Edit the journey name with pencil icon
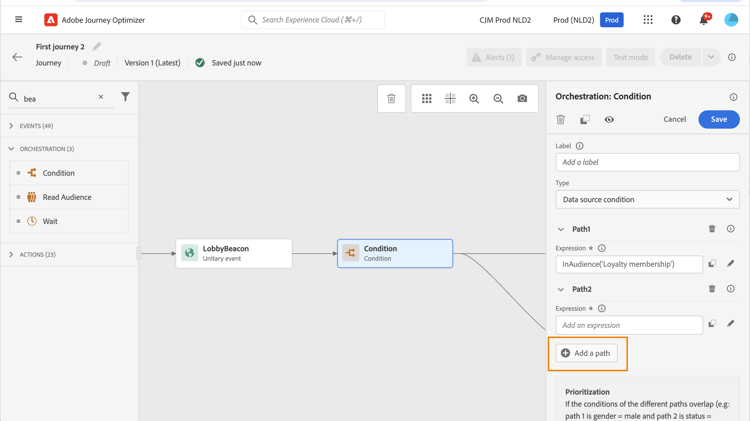The image size is (750, 421). (x=97, y=47)
